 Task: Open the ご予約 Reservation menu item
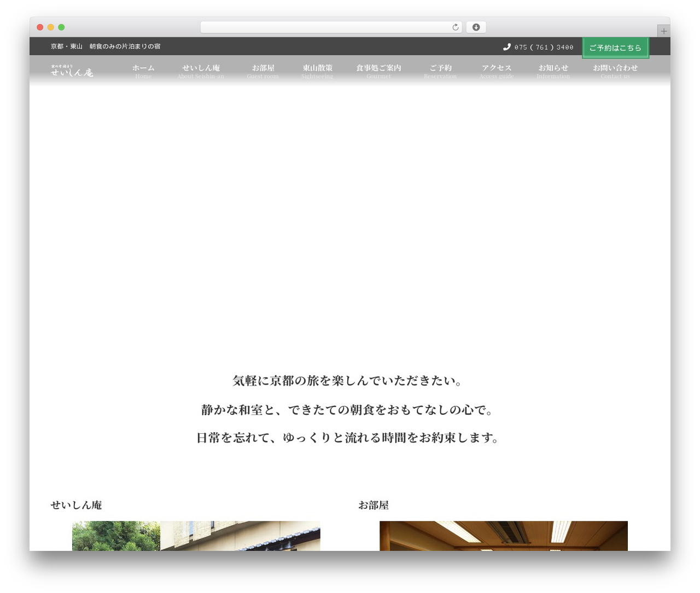[x=440, y=71]
